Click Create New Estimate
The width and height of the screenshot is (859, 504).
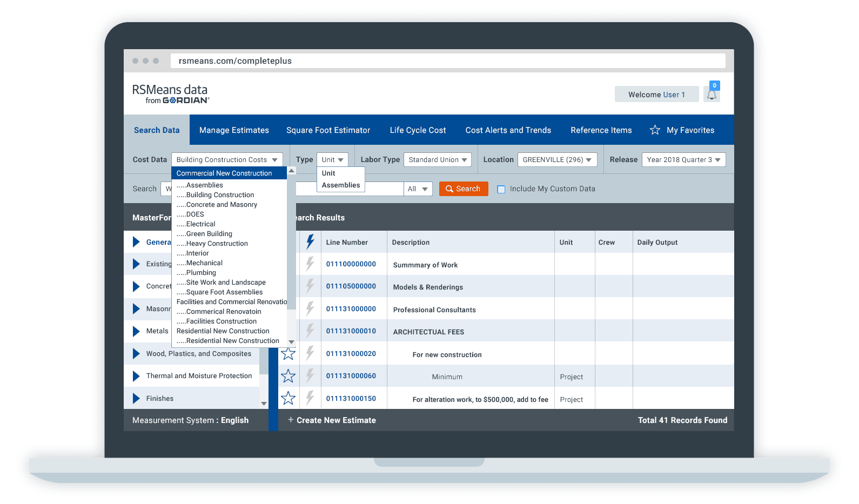point(336,420)
